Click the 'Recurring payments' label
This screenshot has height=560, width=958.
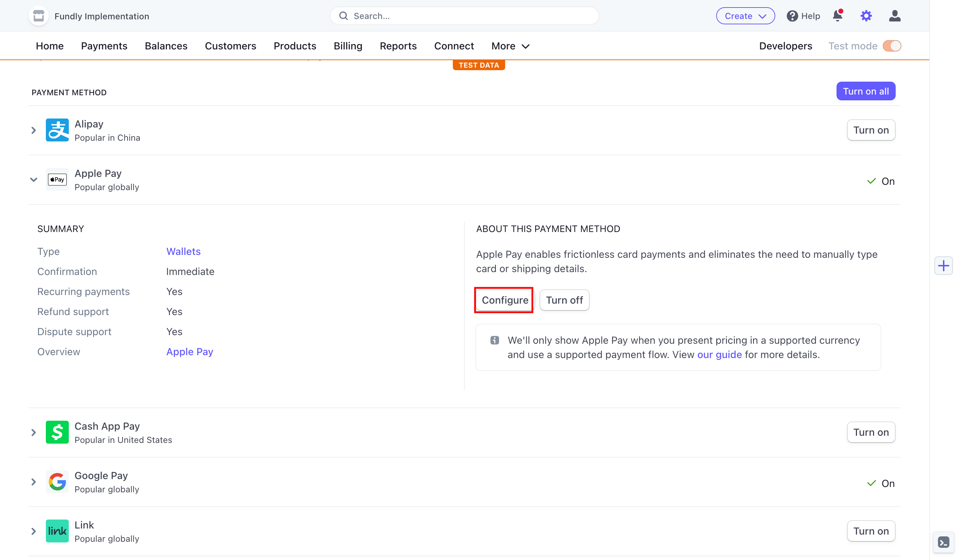pyautogui.click(x=83, y=292)
